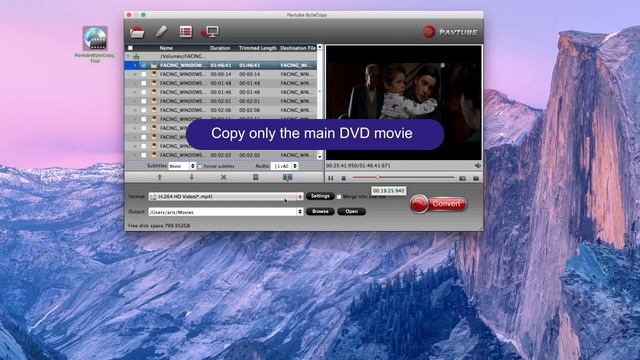Open the snapshot folder icon under preview
The height and width of the screenshot is (360, 640).
click(x=476, y=178)
